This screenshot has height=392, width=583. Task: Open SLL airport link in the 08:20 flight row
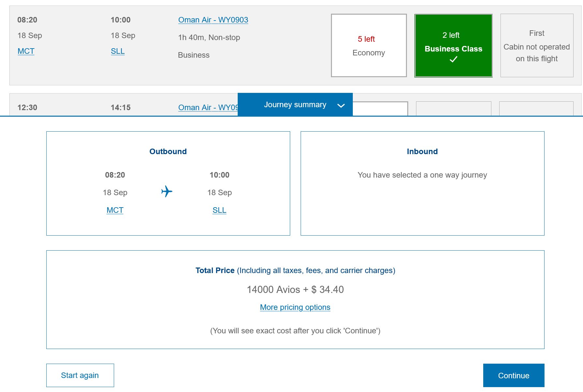118,51
